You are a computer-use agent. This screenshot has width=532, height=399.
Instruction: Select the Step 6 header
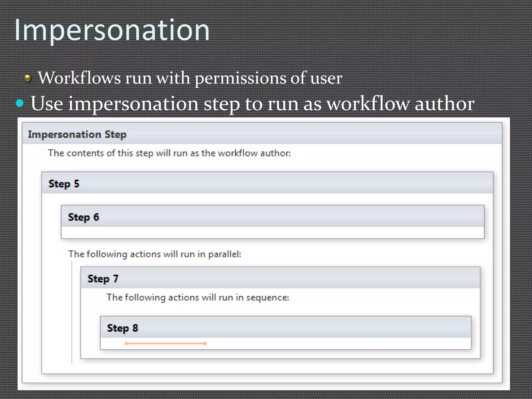coord(272,216)
